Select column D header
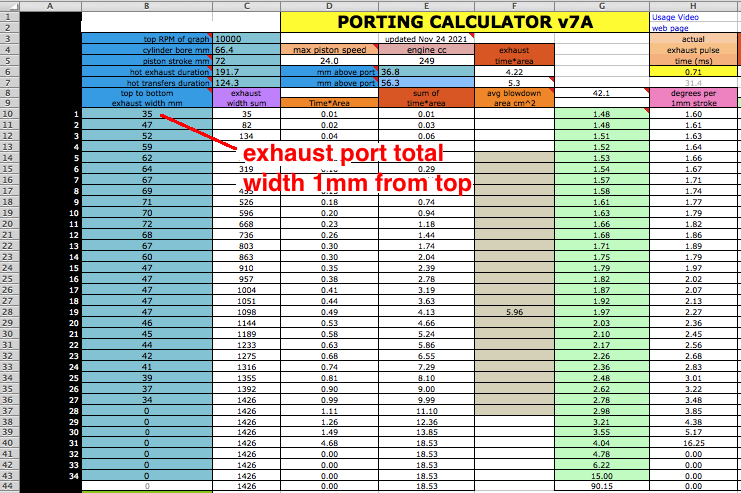This screenshot has width=741, height=493. [x=329, y=6]
